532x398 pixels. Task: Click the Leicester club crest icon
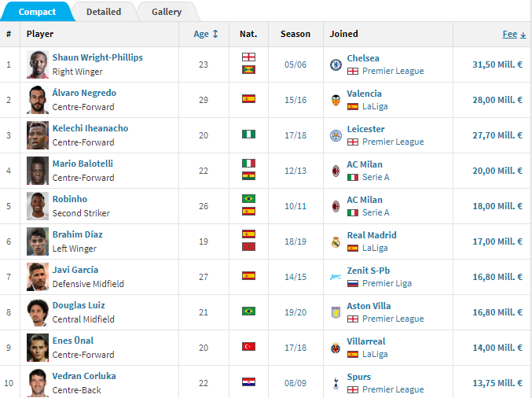click(x=336, y=135)
